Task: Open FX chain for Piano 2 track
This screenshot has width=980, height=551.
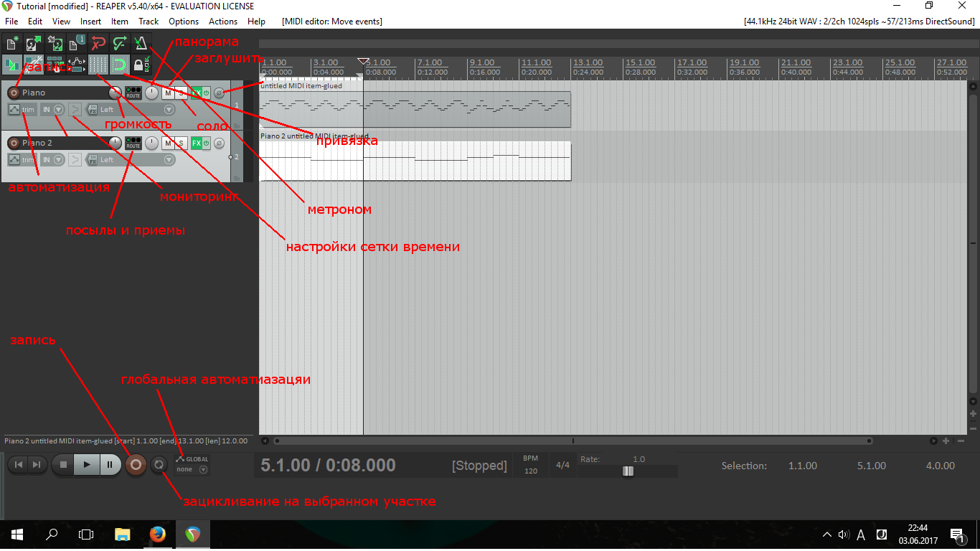Action: [196, 143]
